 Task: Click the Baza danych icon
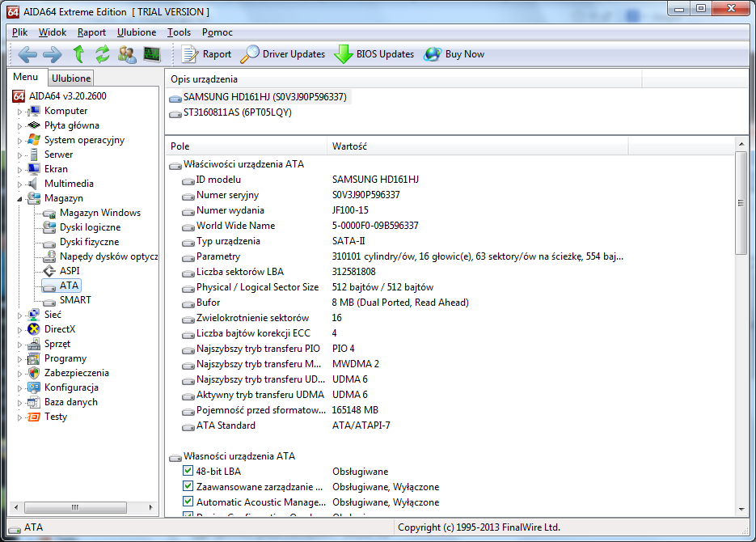point(34,402)
